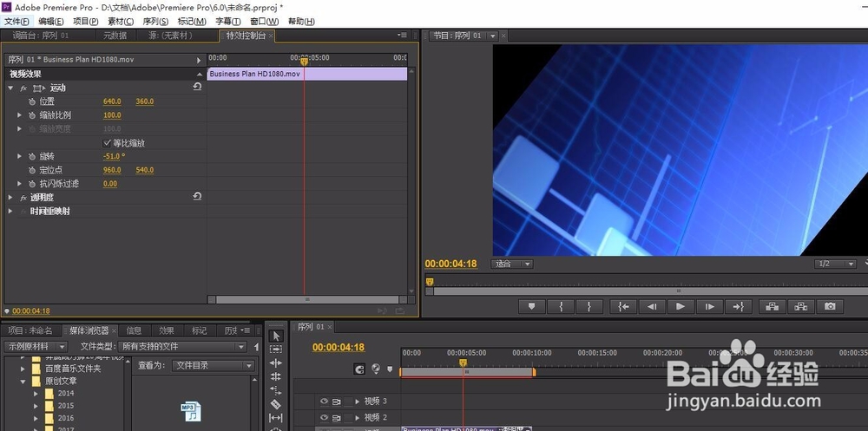
Task: Select the Rolling Edit tool
Action: pos(276,376)
